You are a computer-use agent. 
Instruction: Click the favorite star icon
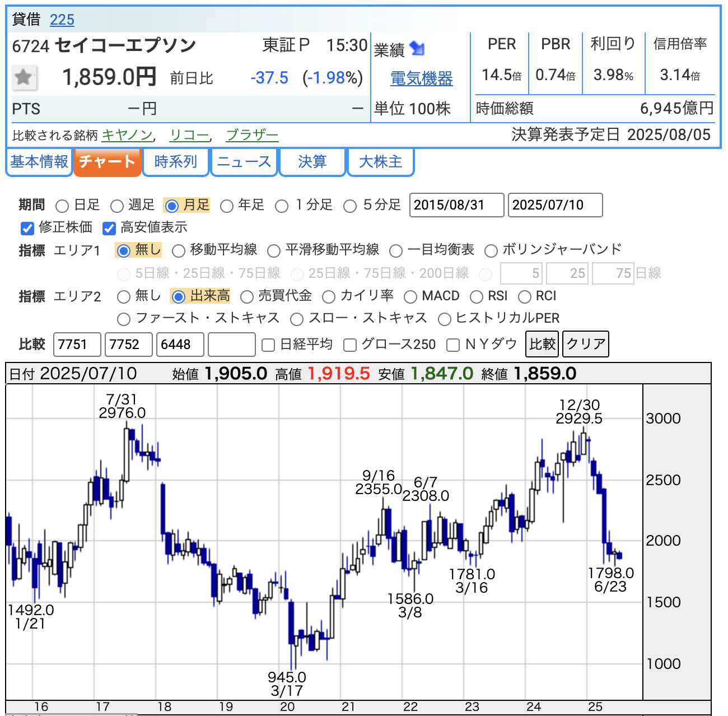click(24, 77)
